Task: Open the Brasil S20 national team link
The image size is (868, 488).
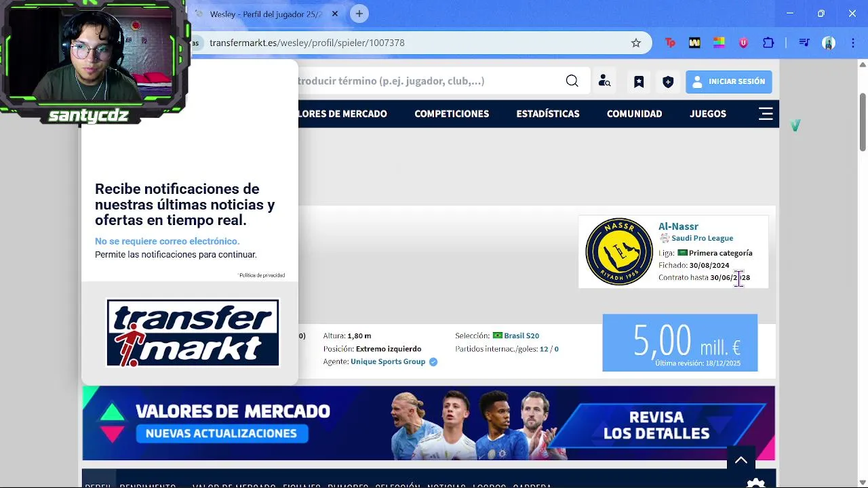Action: pos(521,335)
